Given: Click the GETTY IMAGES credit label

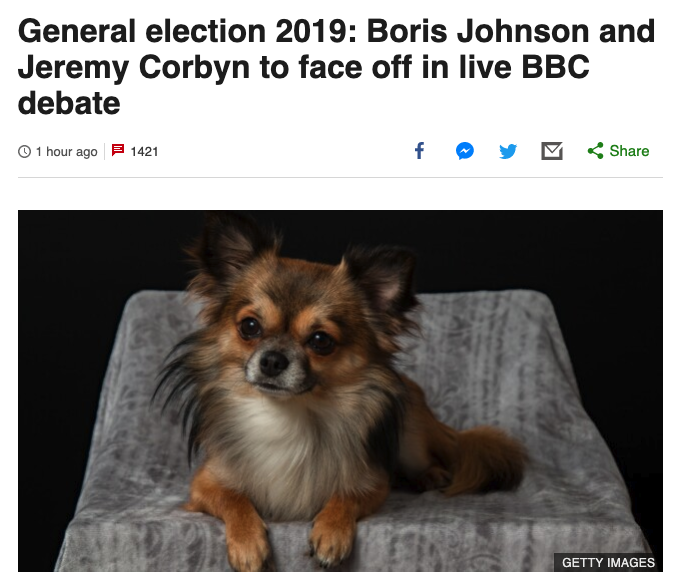Looking at the screenshot, I should pos(608,562).
